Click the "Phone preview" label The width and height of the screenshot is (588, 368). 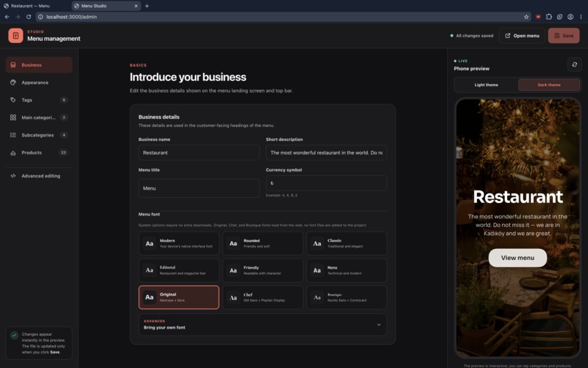pyautogui.click(x=471, y=69)
